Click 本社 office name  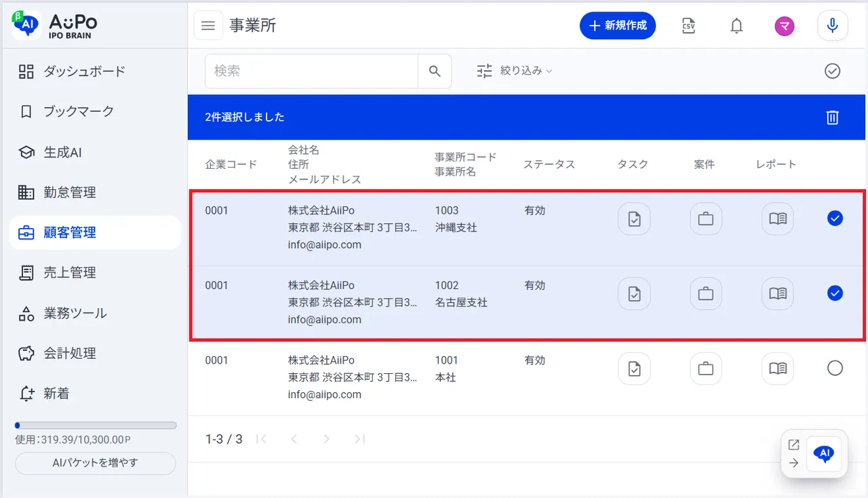pyautogui.click(x=446, y=377)
